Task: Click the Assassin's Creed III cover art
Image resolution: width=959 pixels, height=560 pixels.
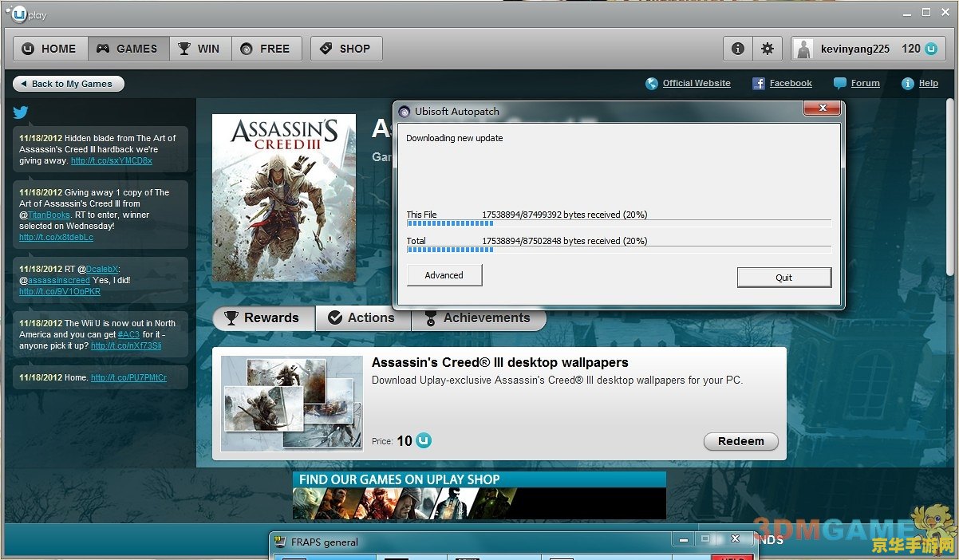Action: [x=284, y=197]
